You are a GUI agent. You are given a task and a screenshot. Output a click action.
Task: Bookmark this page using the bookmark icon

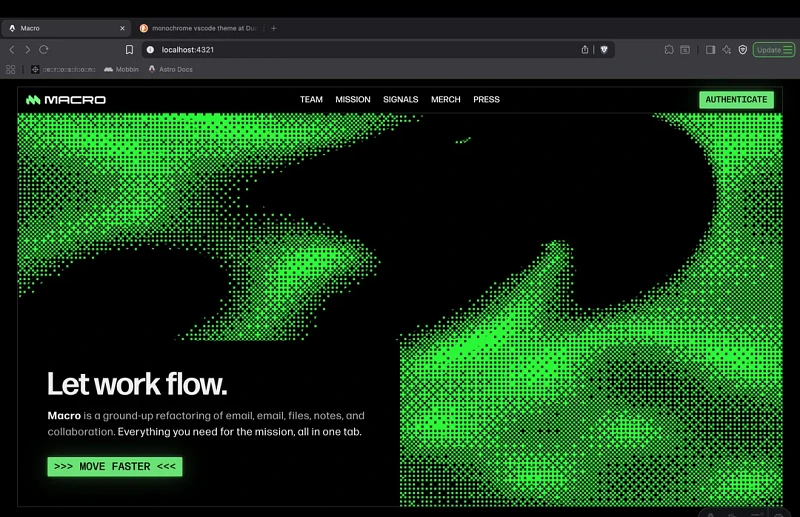click(129, 49)
